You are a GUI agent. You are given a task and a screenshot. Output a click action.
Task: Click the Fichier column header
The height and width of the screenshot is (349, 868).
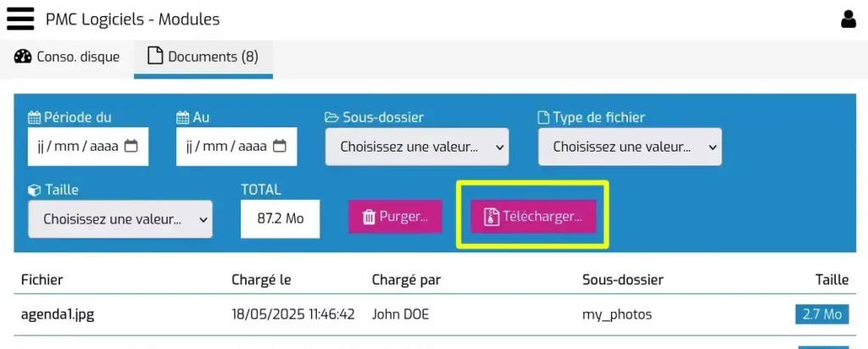pos(42,280)
